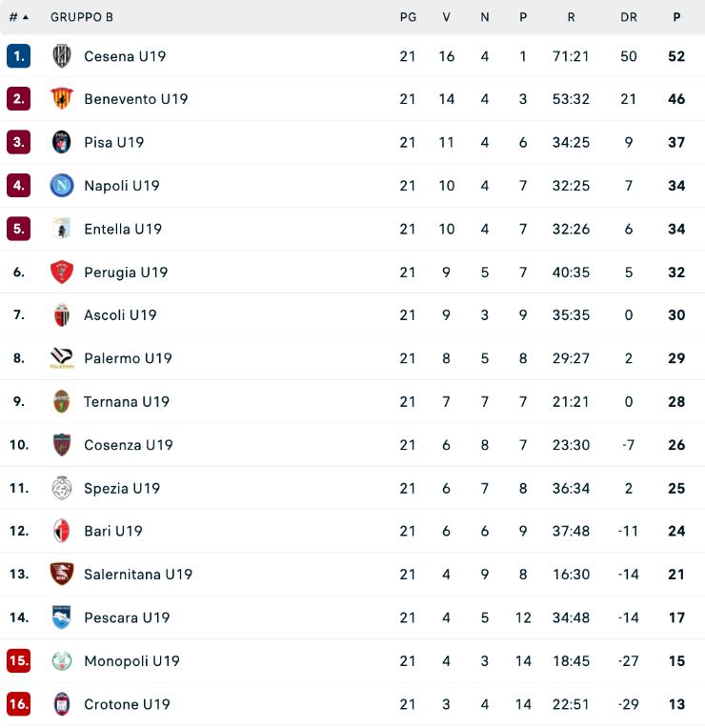Open the Ternana U19 team page
This screenshot has height=728, width=705.
click(x=127, y=401)
